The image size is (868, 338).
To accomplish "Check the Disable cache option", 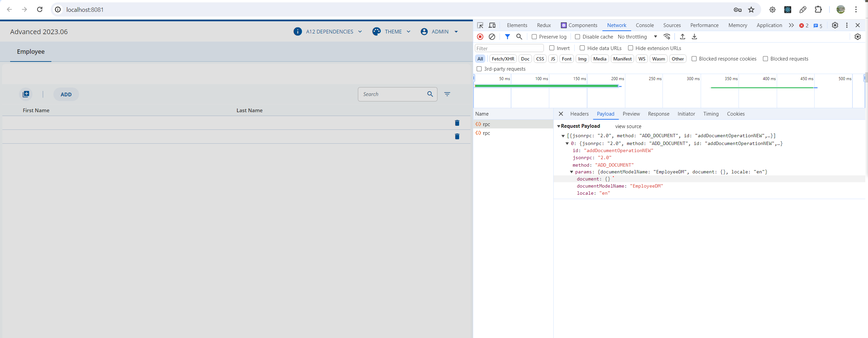I will coord(577,37).
